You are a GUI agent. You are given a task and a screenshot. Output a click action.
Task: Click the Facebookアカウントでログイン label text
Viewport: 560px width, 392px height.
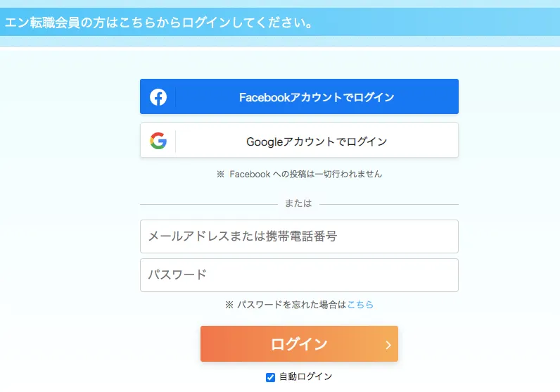tap(317, 97)
